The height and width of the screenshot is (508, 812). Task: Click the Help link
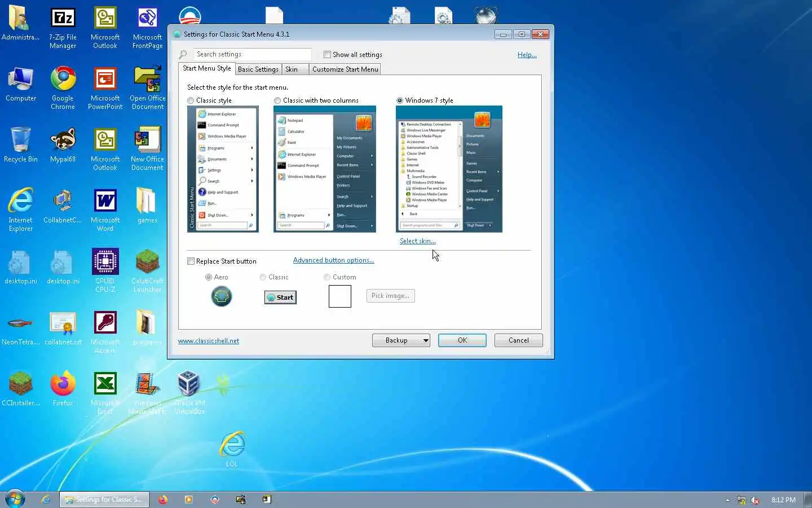527,55
